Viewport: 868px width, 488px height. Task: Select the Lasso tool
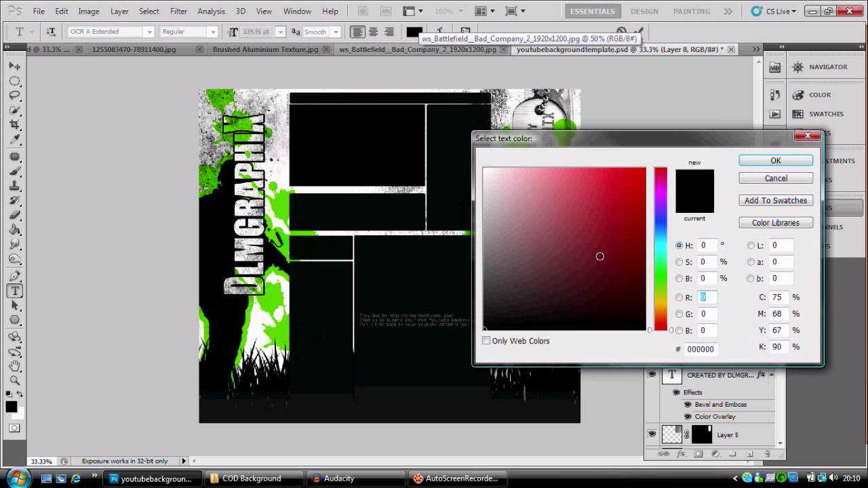pyautogui.click(x=14, y=96)
